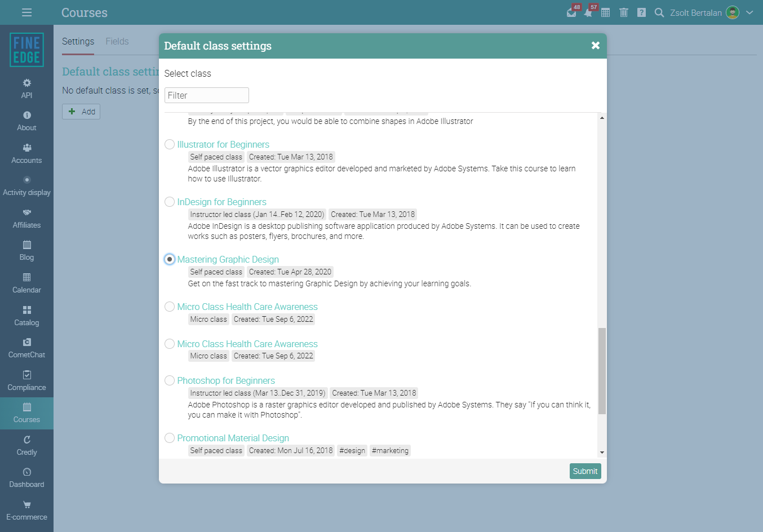
Task: Open Calendar in the left sidebar
Action: click(x=26, y=283)
